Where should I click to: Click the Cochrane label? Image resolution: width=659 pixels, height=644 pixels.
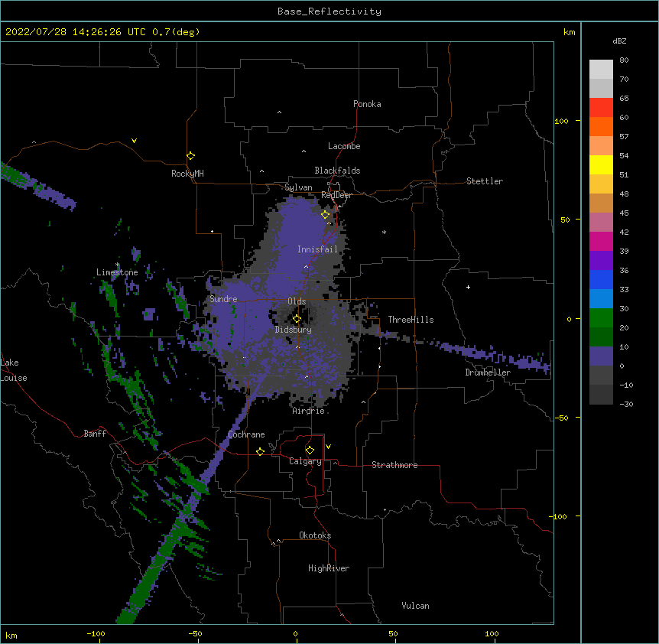pyautogui.click(x=246, y=434)
